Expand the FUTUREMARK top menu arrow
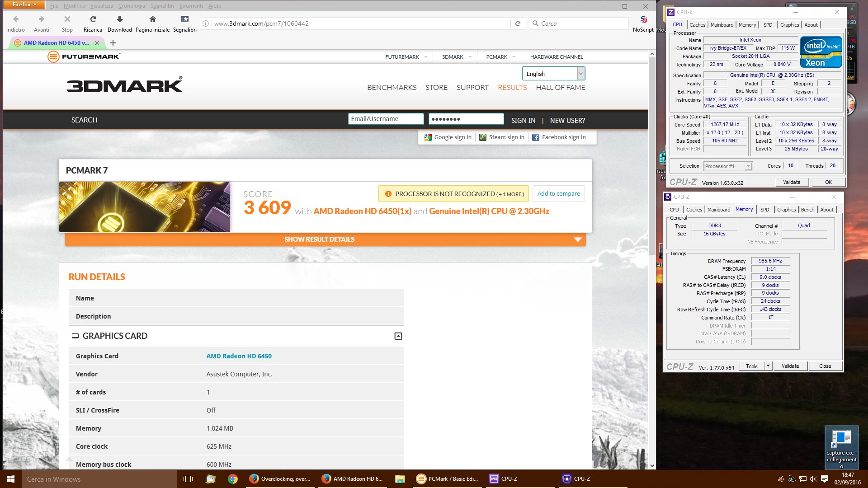The image size is (868, 488). point(425,57)
